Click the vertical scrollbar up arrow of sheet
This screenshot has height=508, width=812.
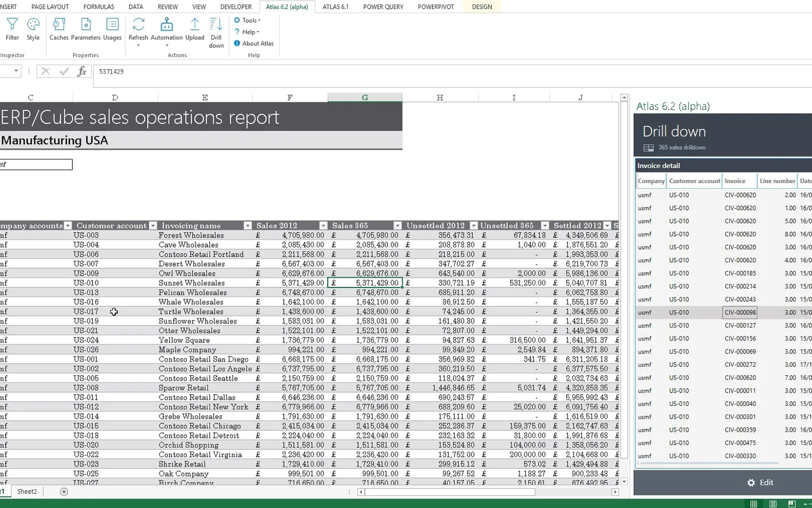tap(624, 98)
